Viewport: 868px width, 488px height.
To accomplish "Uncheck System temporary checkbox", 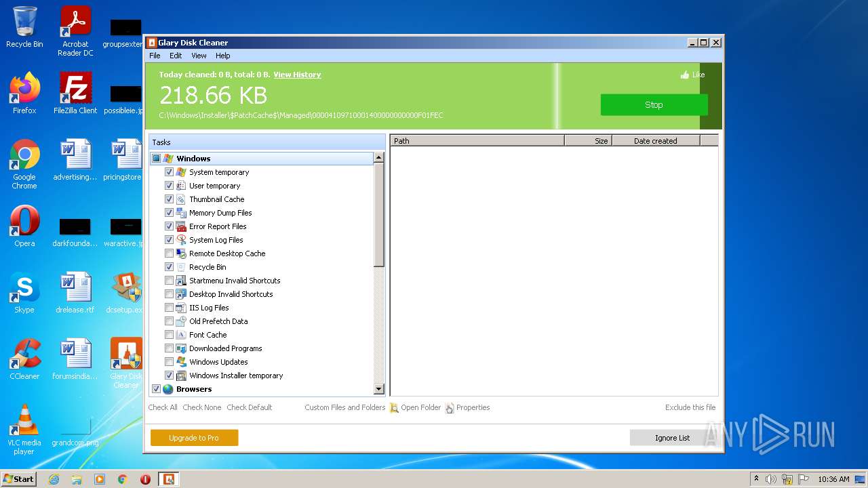I will (170, 172).
